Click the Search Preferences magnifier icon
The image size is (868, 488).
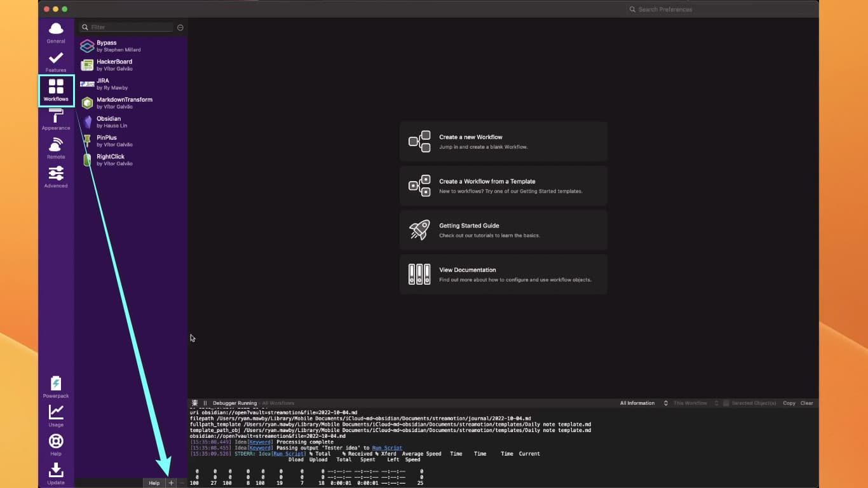click(632, 10)
